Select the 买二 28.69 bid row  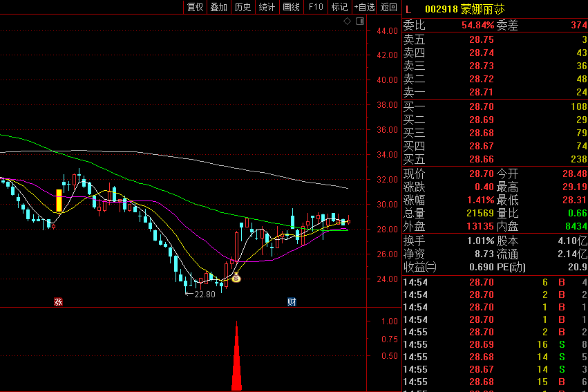click(x=495, y=120)
